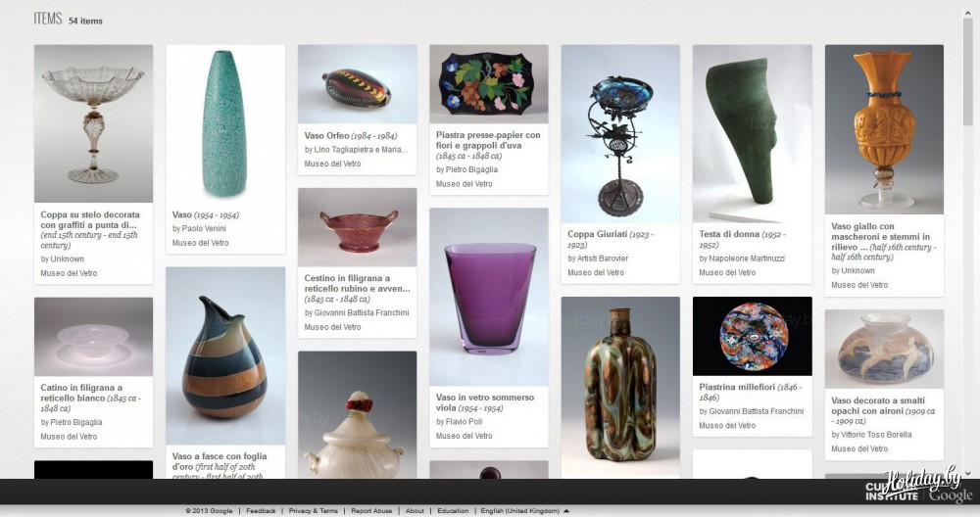View the green Testa di donna sculpture
This screenshot has width=980, height=517.
click(753, 133)
